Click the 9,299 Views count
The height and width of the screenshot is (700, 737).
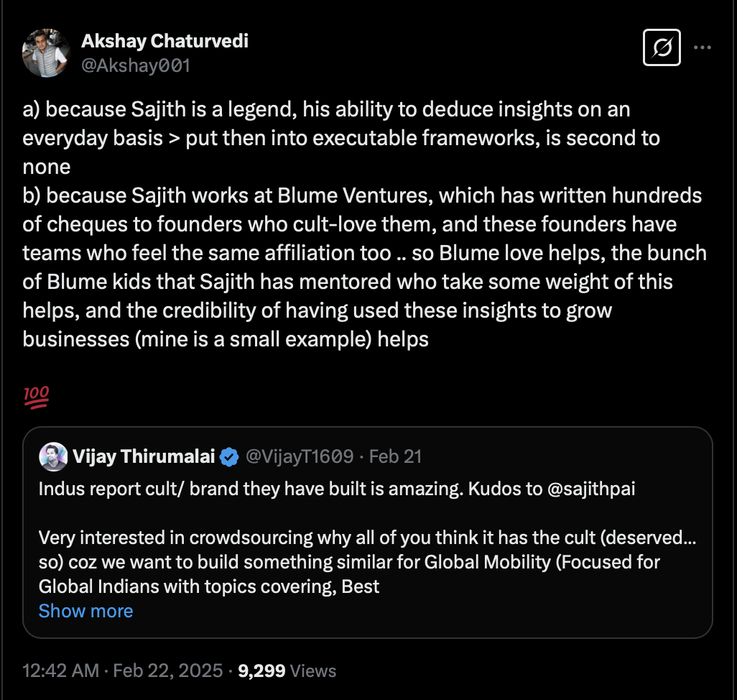tap(287, 671)
